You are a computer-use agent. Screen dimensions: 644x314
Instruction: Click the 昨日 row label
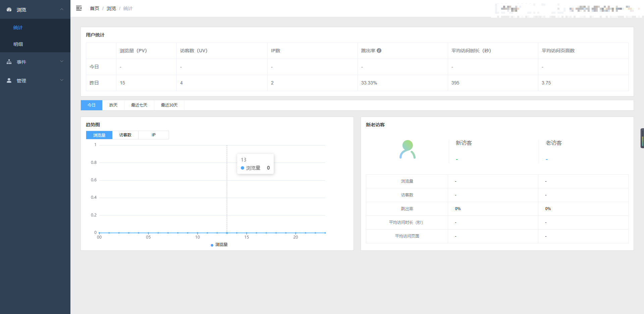click(x=94, y=83)
